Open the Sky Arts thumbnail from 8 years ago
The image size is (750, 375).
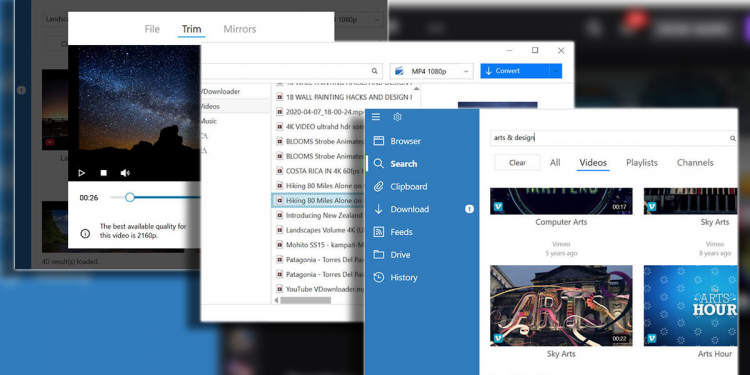click(691, 201)
